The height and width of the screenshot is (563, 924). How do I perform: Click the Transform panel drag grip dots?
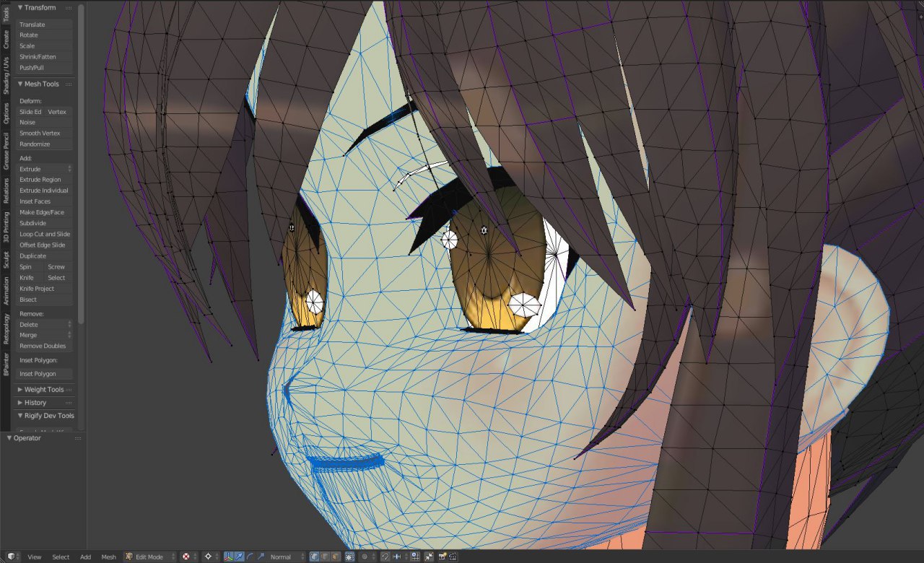[x=69, y=7]
